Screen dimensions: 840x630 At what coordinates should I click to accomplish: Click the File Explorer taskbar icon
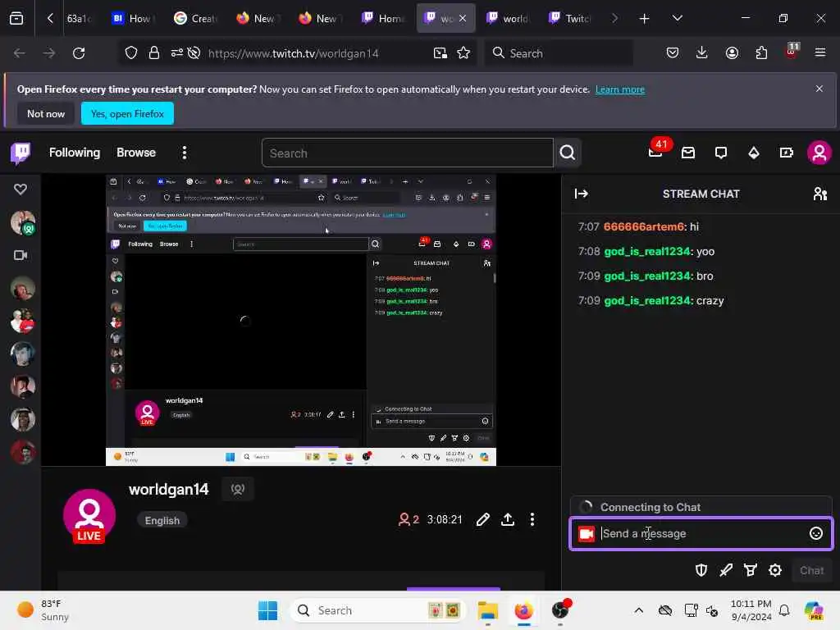(x=487, y=610)
